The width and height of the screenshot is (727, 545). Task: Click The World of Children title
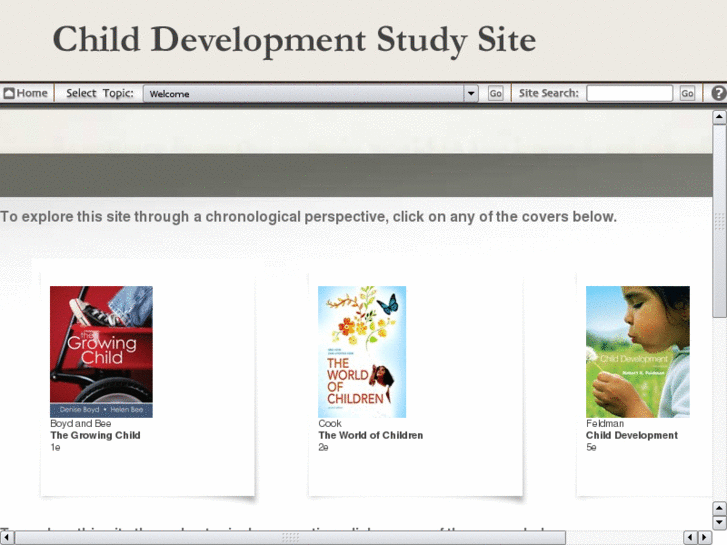370,436
